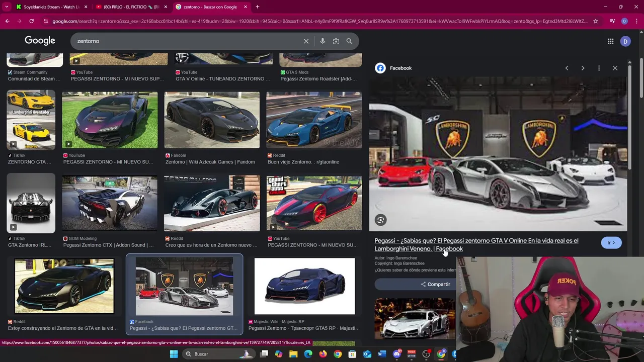
Task: Open the Pegassi Facebook title link
Action: point(476,244)
